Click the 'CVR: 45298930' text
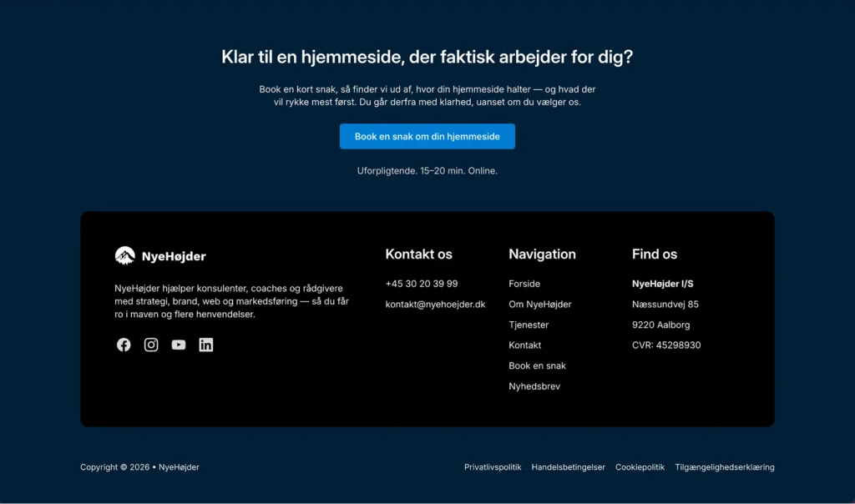The height and width of the screenshot is (504, 855). click(666, 345)
